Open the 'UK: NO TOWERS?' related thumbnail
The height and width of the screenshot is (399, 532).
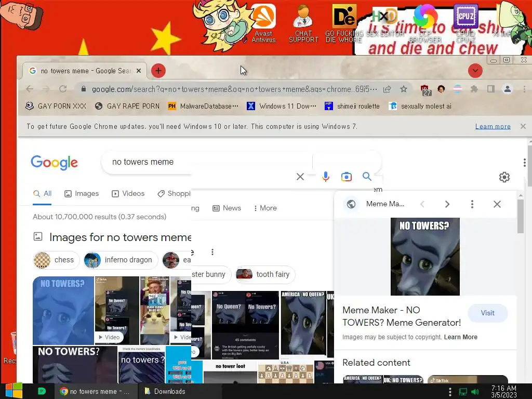(x=403, y=379)
